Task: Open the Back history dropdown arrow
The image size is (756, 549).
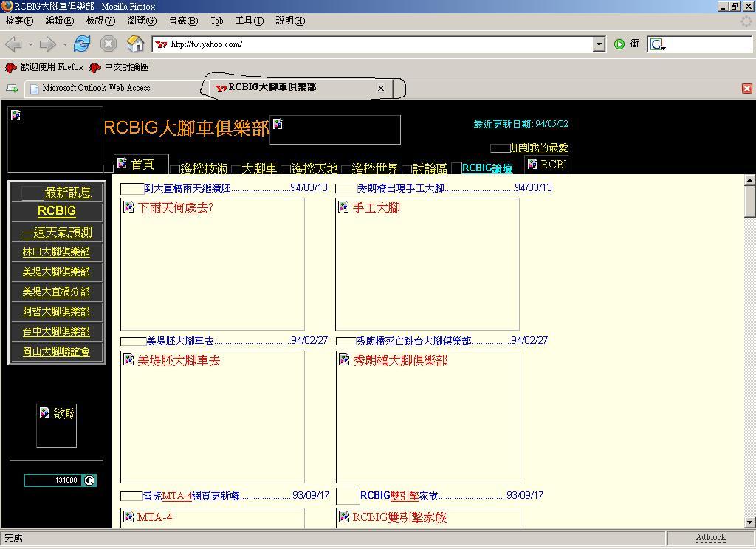Action: point(30,44)
